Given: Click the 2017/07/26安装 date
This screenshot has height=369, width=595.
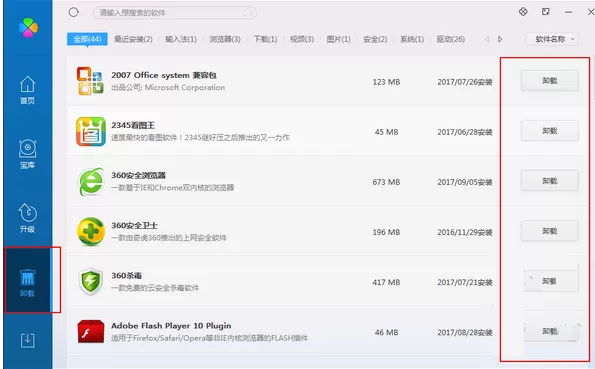Looking at the screenshot, I should point(465,82).
